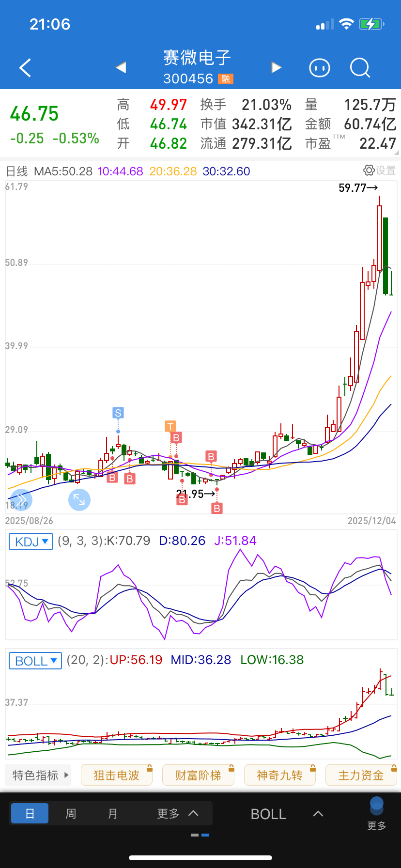401x868 pixels.
Task: Tap the lock on 财富阶梯
Action: pyautogui.click(x=231, y=768)
